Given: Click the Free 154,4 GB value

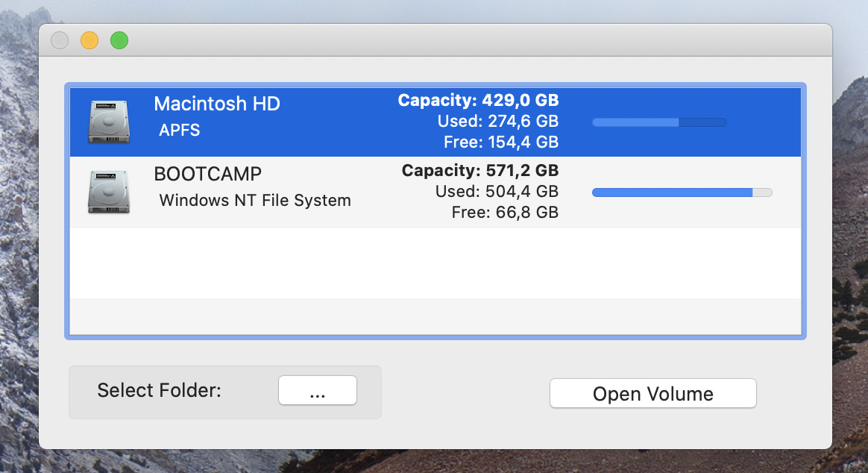Looking at the screenshot, I should point(500,142).
